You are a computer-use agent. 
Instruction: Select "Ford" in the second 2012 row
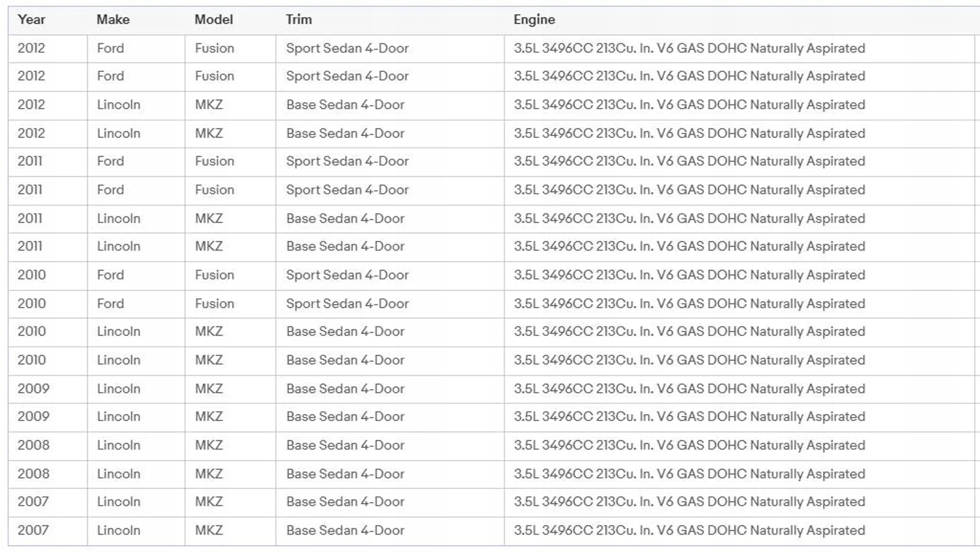[110, 76]
